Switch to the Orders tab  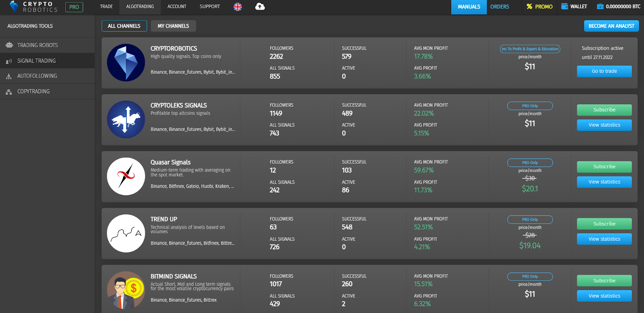tap(500, 7)
